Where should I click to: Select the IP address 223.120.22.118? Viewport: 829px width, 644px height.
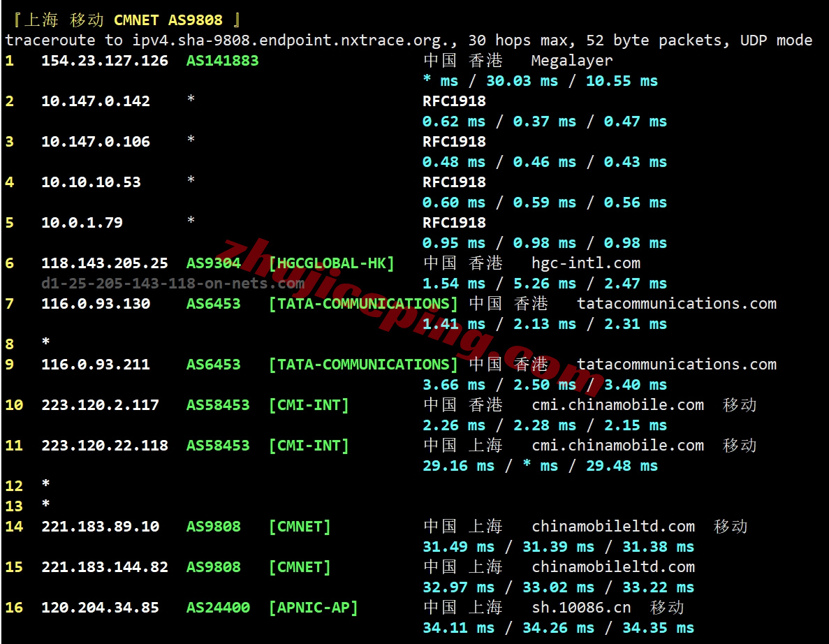105,446
